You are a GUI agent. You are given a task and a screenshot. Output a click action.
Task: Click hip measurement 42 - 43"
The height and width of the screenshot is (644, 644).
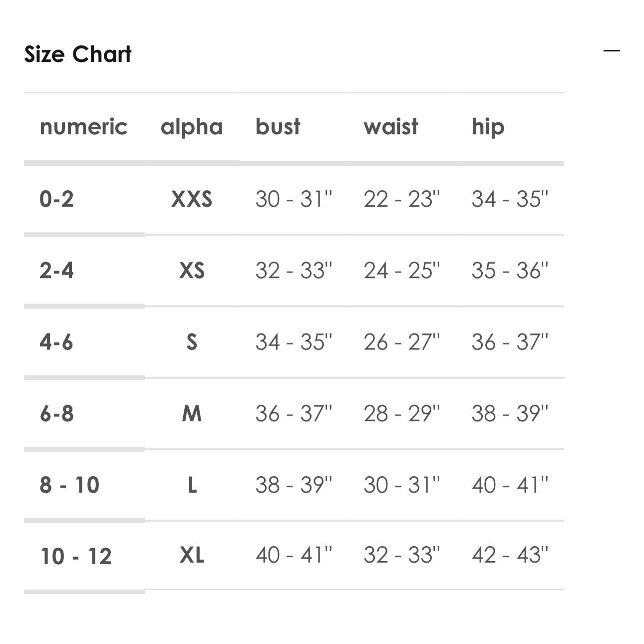point(510,555)
